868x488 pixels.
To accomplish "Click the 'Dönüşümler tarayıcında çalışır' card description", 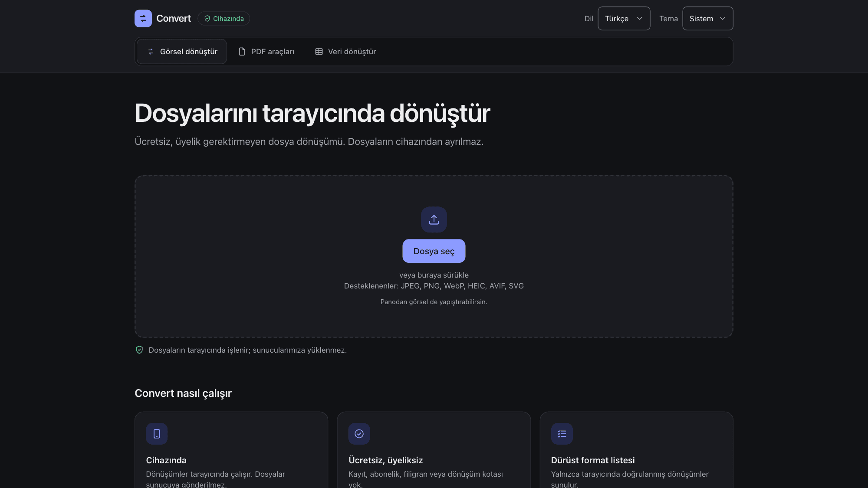I will pos(215,479).
